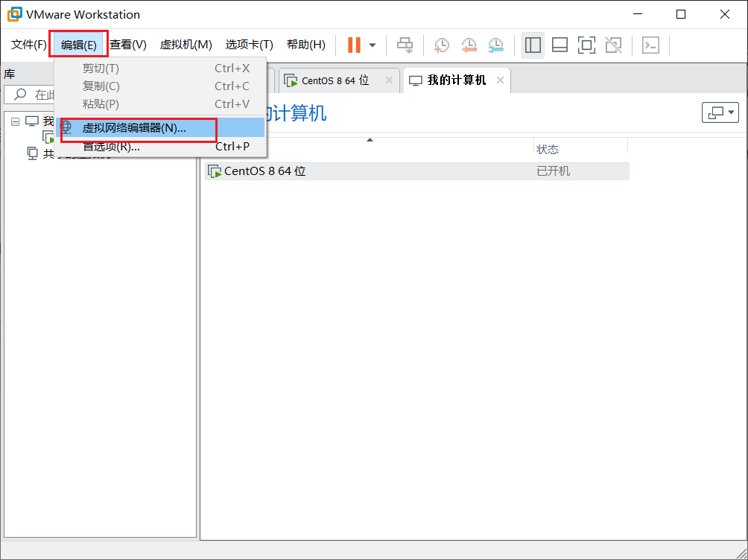Open the view layout dropdown button at right
The width and height of the screenshot is (748, 560).
coord(720,112)
